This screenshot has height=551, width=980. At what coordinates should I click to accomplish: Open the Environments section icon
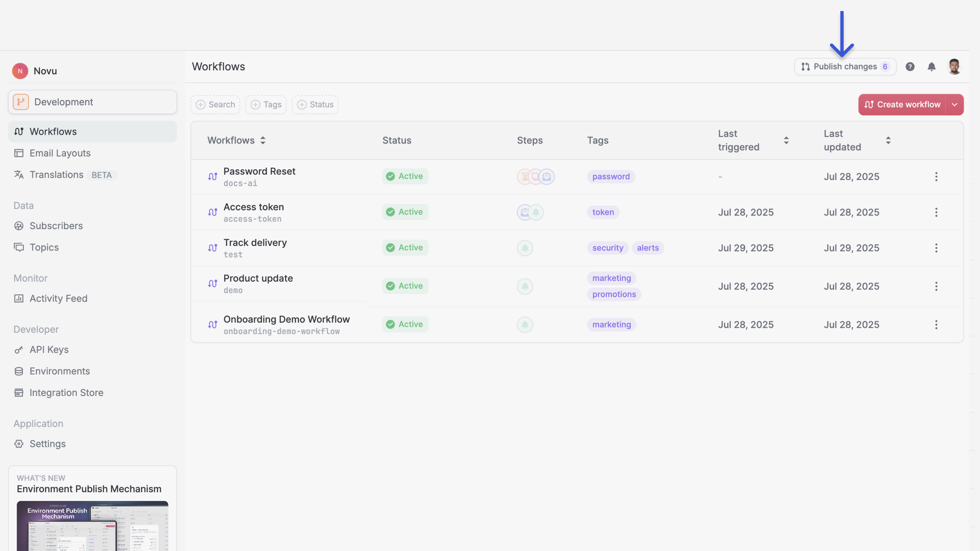19,371
